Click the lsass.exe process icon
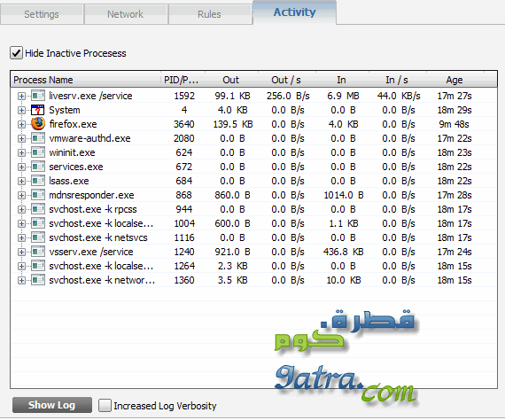505x420 pixels. pos(38,181)
